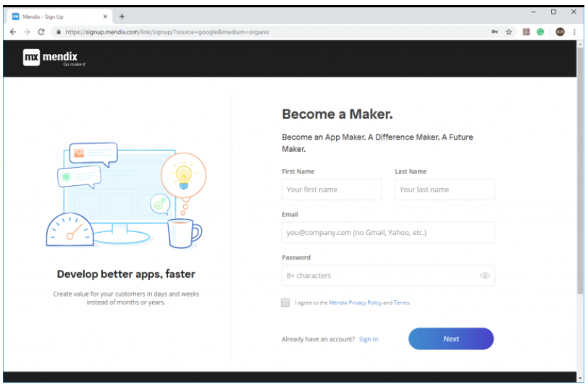
Task: Maximize the Chrome window
Action: coord(553,12)
